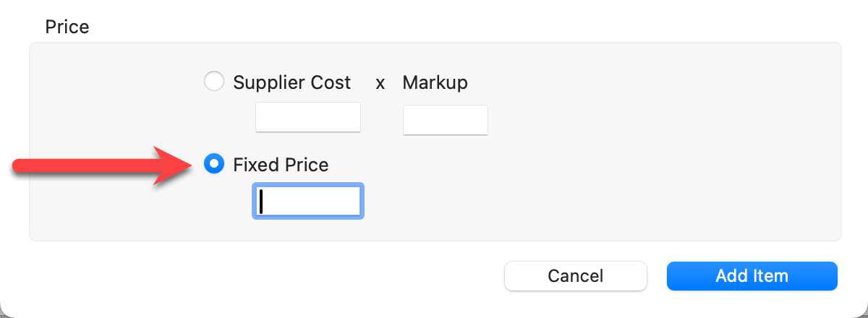
Task: Click the Markup value input field
Action: 446,120
